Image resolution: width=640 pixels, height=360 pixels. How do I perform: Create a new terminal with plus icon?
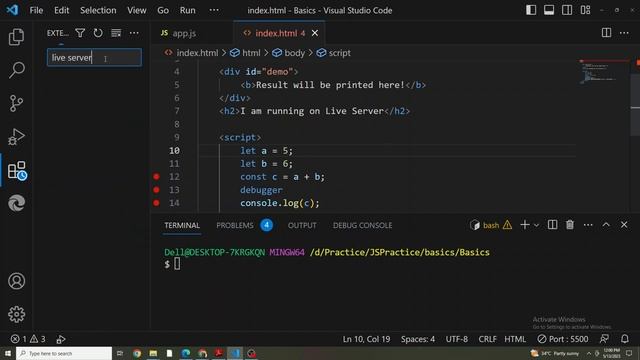[x=525, y=225]
